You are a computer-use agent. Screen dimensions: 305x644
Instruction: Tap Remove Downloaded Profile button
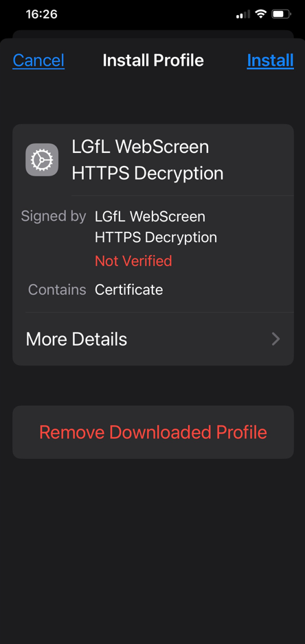point(153,432)
